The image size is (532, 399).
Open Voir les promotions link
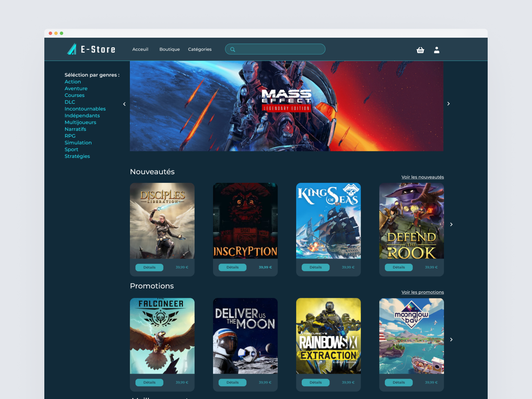pos(423,292)
